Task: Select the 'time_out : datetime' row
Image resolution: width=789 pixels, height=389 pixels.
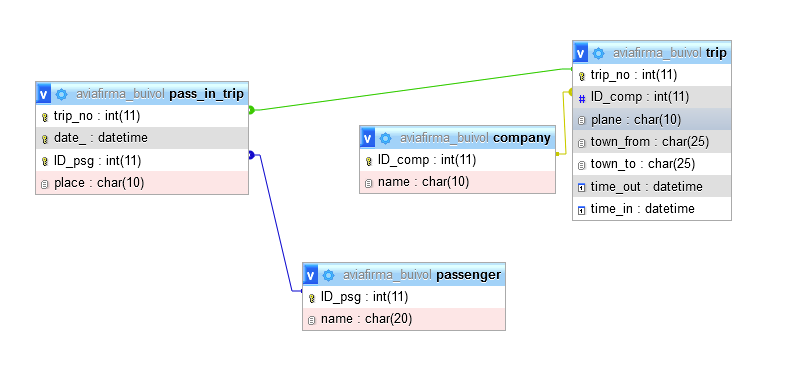Action: click(x=652, y=187)
